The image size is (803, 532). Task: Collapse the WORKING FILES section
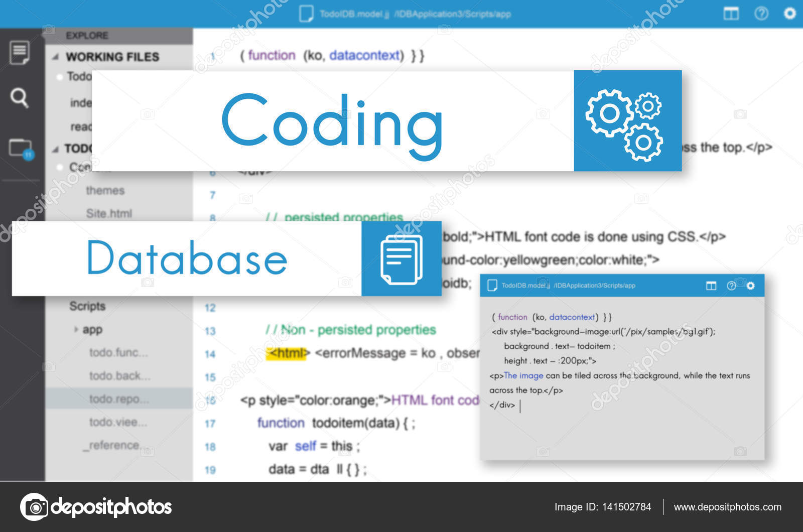(56, 57)
